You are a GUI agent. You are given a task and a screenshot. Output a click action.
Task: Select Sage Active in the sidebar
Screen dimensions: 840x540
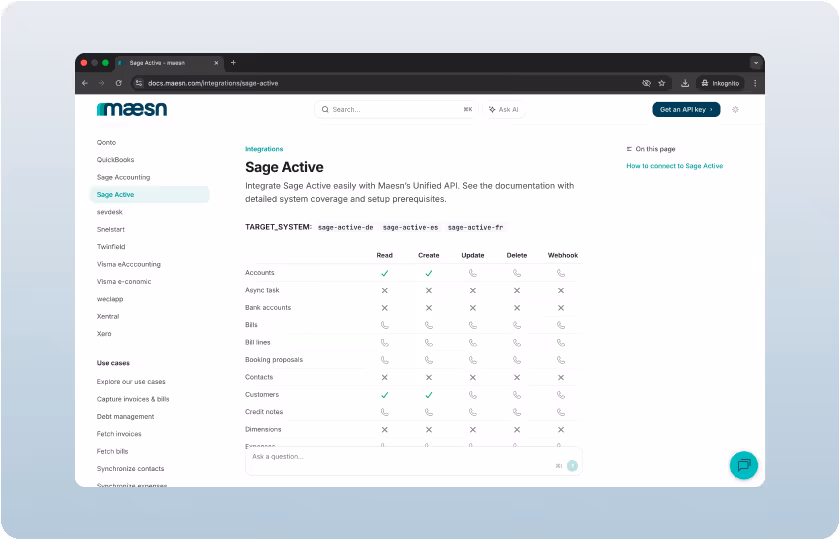149,194
